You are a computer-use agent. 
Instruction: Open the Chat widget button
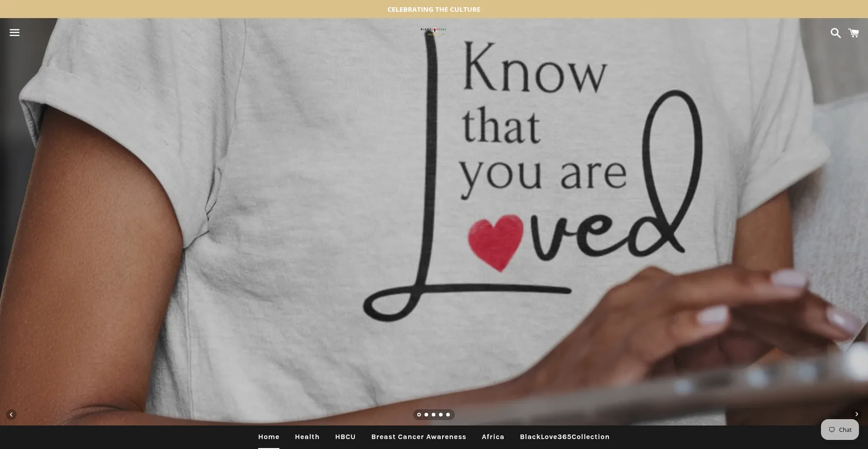click(840, 430)
